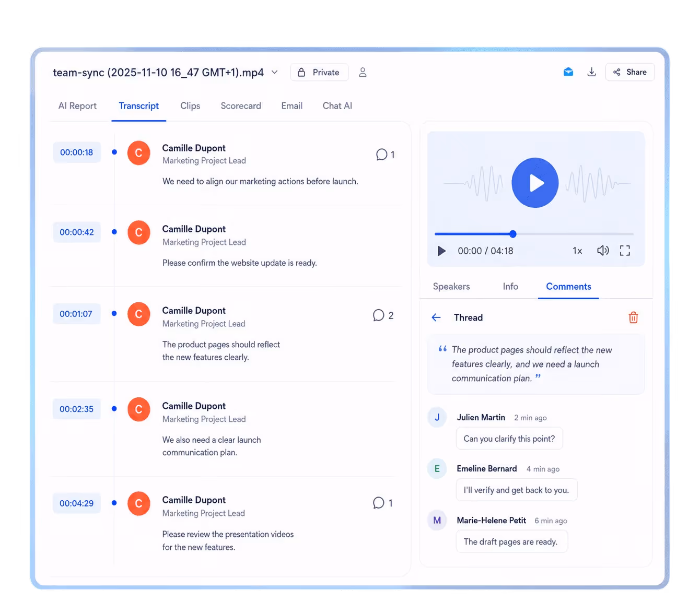Expand the file name dropdown chevron
Viewport: 700px width, 613px height.
click(x=274, y=72)
